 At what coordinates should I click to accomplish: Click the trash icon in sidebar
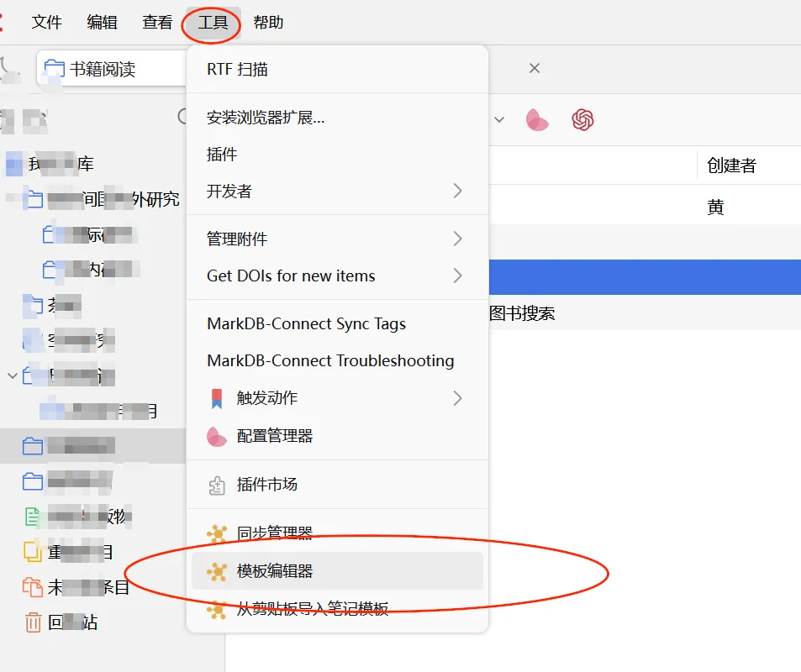coord(33,622)
